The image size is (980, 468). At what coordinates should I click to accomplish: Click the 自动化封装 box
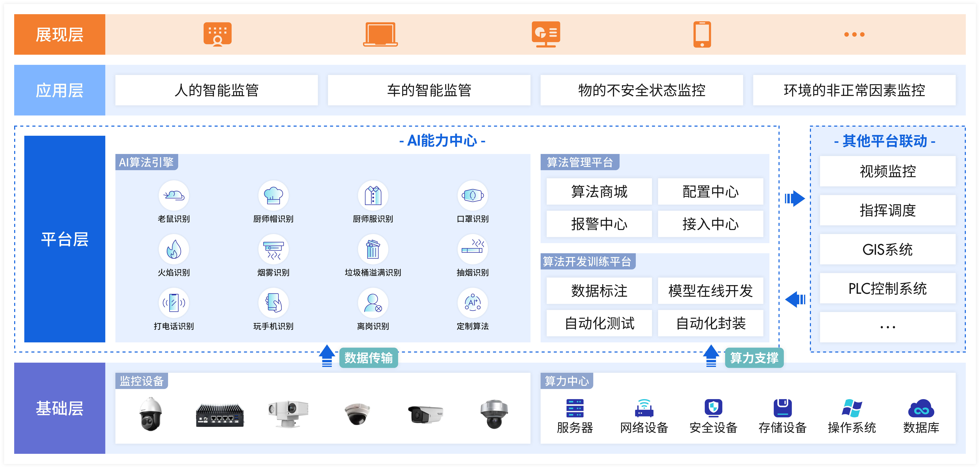(x=711, y=323)
